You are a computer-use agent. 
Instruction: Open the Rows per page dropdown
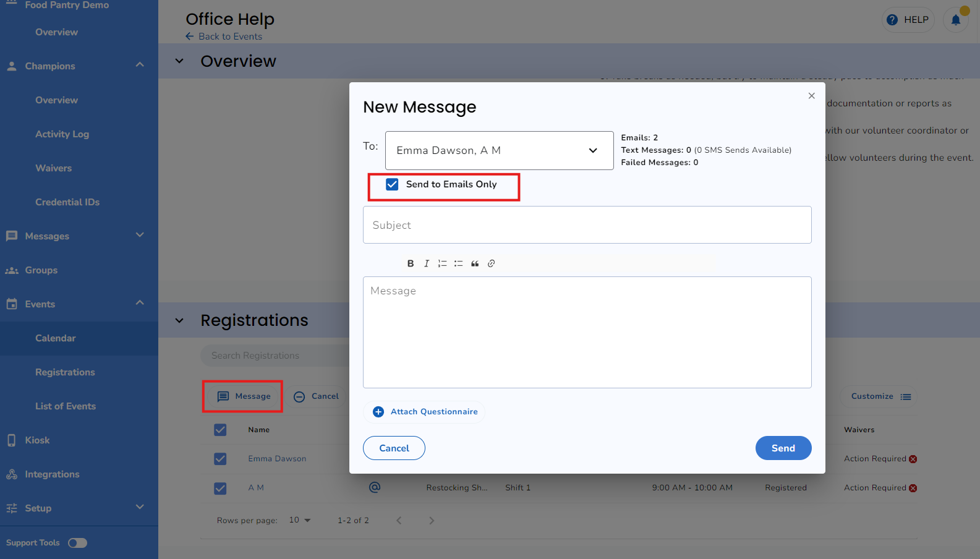pyautogui.click(x=300, y=520)
